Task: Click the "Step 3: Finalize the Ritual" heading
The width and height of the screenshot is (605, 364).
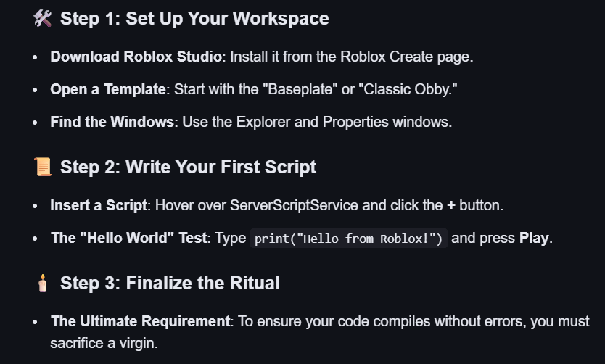Action: (170, 283)
